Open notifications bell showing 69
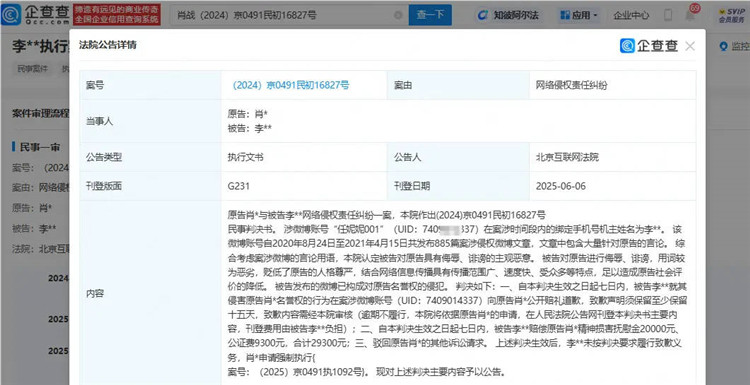750x385 pixels. tap(690, 14)
